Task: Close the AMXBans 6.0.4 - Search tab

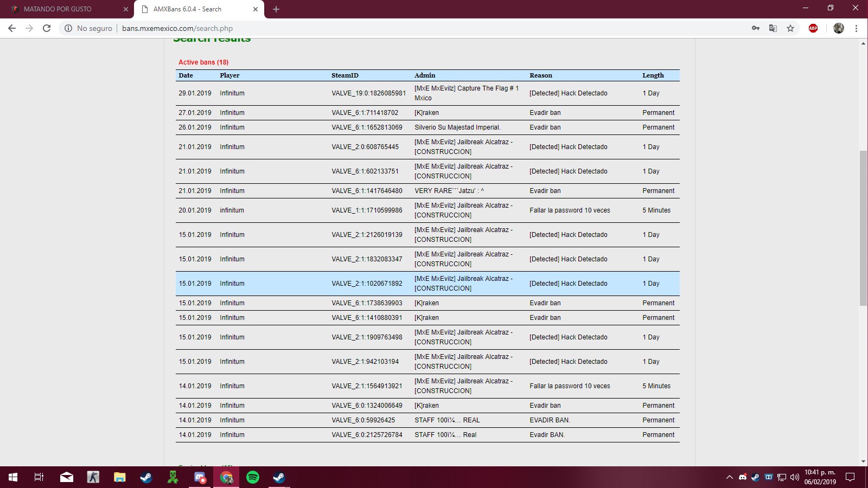Action: (256, 9)
